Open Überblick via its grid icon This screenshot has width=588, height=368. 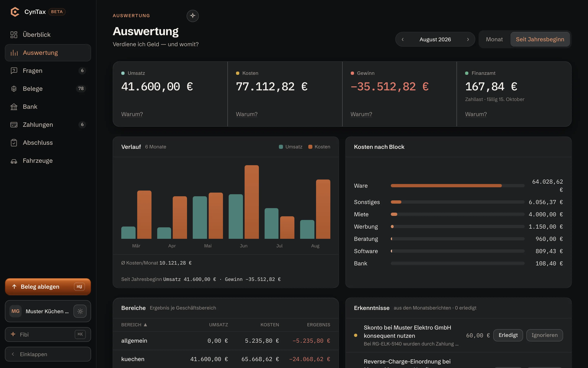point(14,35)
